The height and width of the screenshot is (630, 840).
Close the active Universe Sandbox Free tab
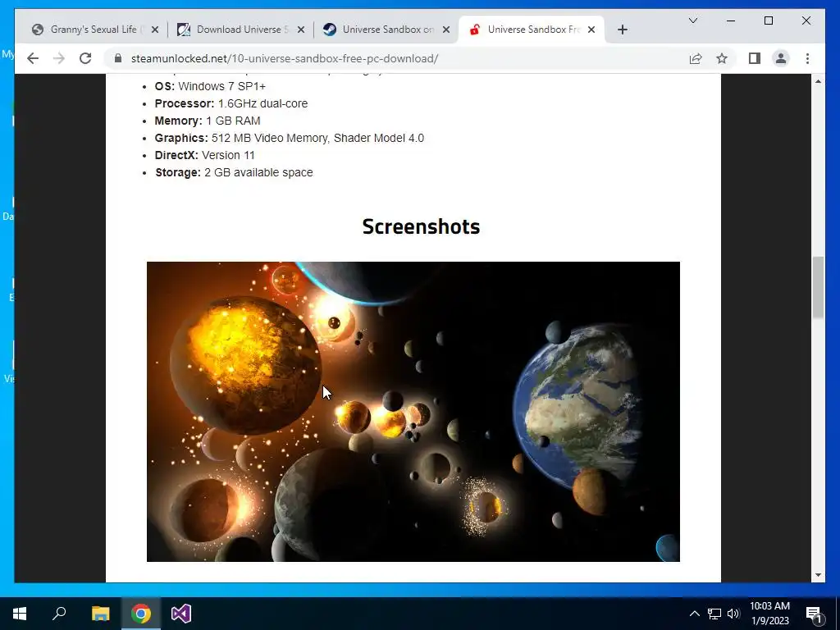point(591,30)
